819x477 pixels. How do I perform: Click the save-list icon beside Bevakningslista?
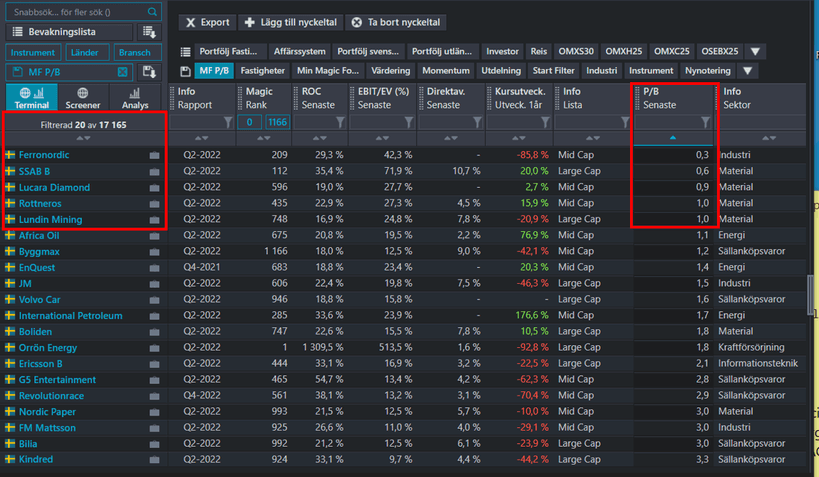point(150,32)
